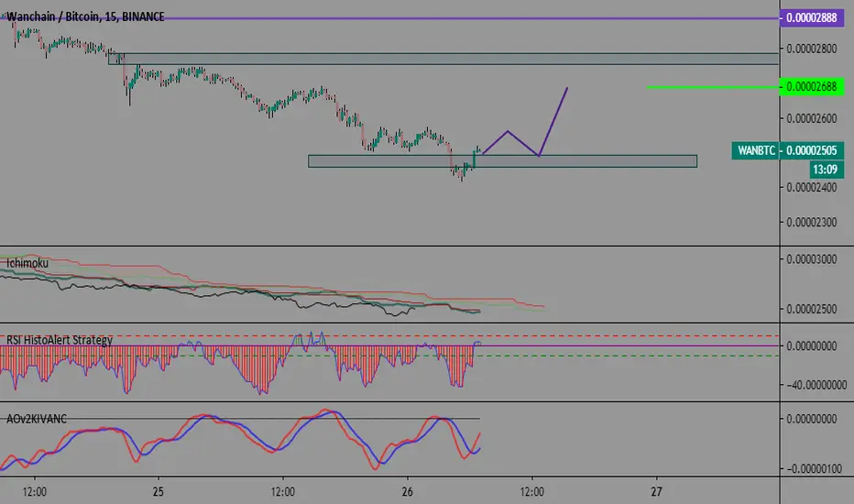Viewport: 854px width, 504px height.
Task: Click the Ichimoku indicator label
Action: coord(27,263)
